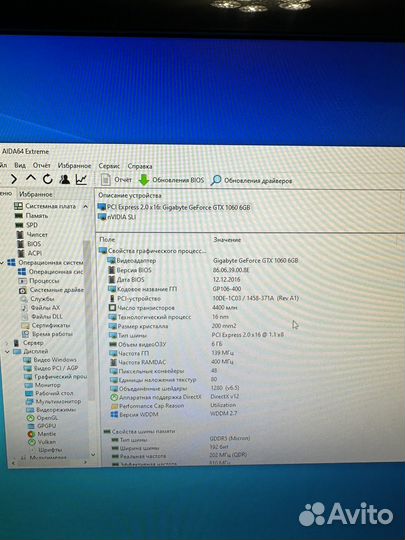Select the Версия BIOS row

click(178, 270)
